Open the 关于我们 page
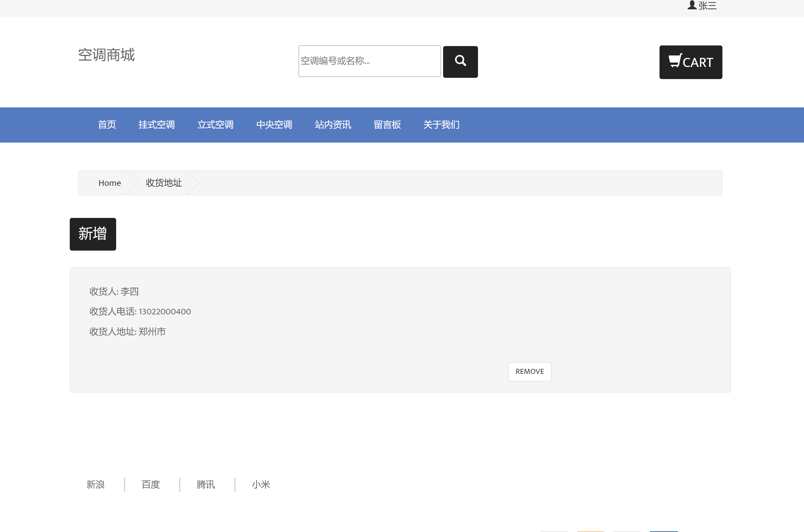The width and height of the screenshot is (804, 532). click(x=441, y=125)
